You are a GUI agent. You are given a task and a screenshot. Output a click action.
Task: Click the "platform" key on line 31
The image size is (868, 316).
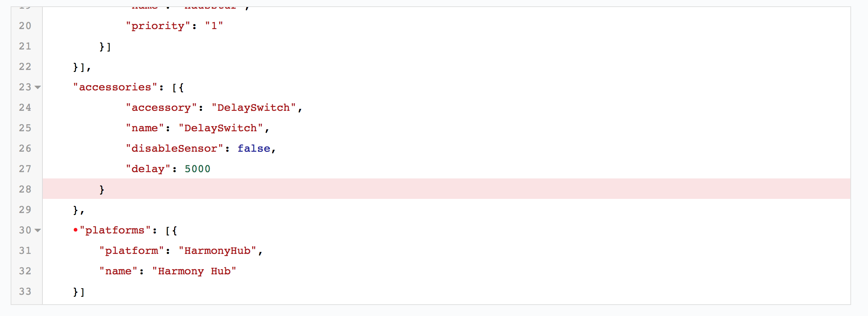(x=131, y=250)
